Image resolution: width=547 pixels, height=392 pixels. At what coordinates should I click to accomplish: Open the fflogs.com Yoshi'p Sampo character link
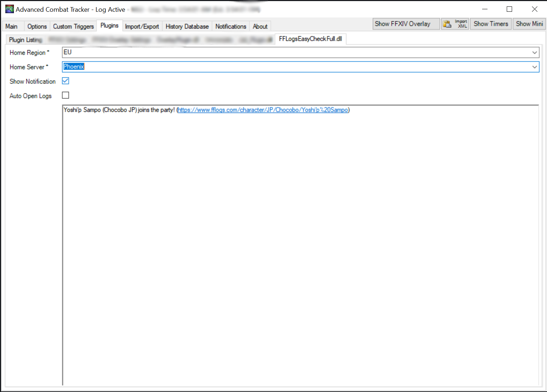pyautogui.click(x=263, y=110)
